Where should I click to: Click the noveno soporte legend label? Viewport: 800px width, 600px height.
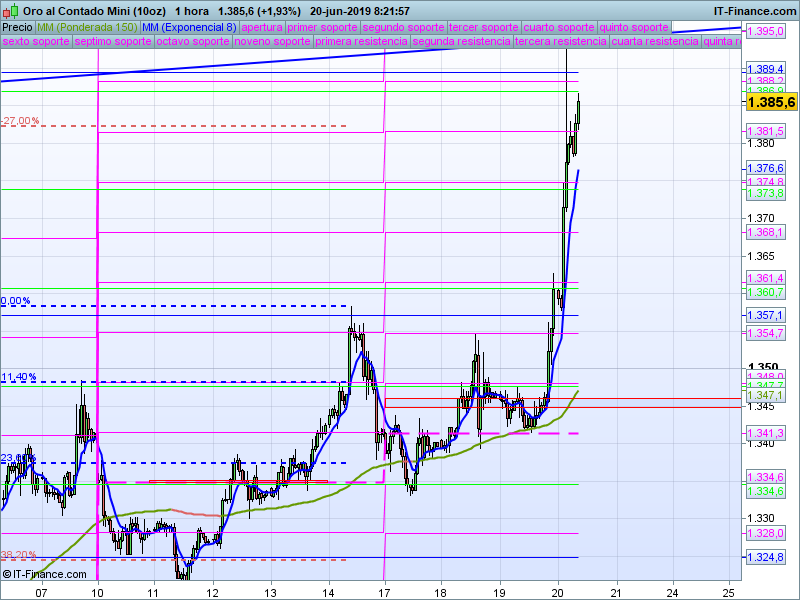coord(272,41)
